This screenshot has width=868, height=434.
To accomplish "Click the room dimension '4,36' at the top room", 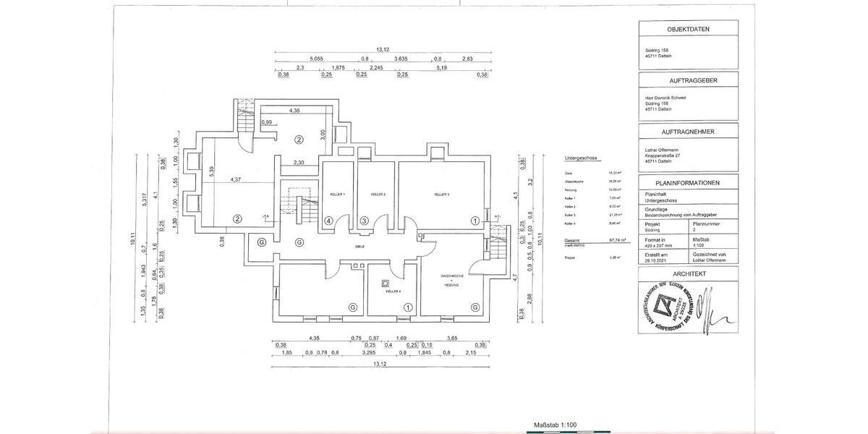I will 294,111.
